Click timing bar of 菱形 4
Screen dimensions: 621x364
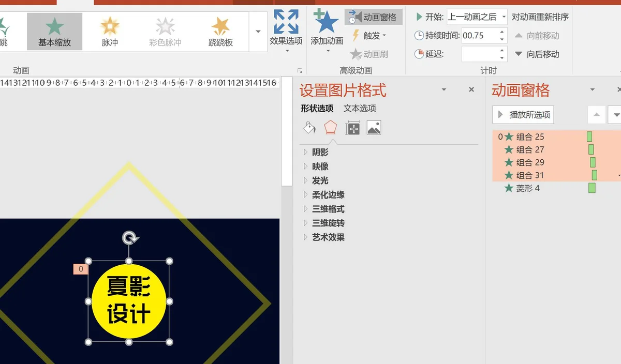592,188
